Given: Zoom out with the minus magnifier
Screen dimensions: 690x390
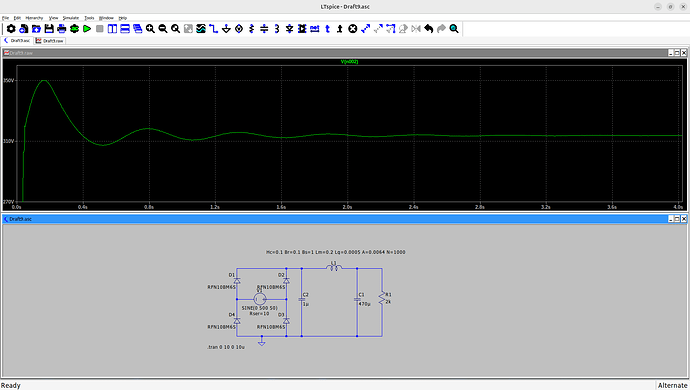Looking at the screenshot, I should pos(163,29).
